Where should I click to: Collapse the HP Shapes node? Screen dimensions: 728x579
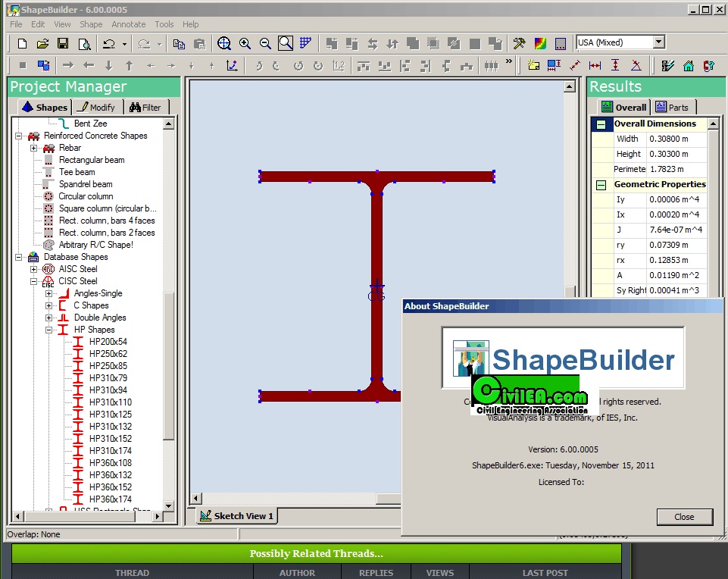(x=48, y=330)
